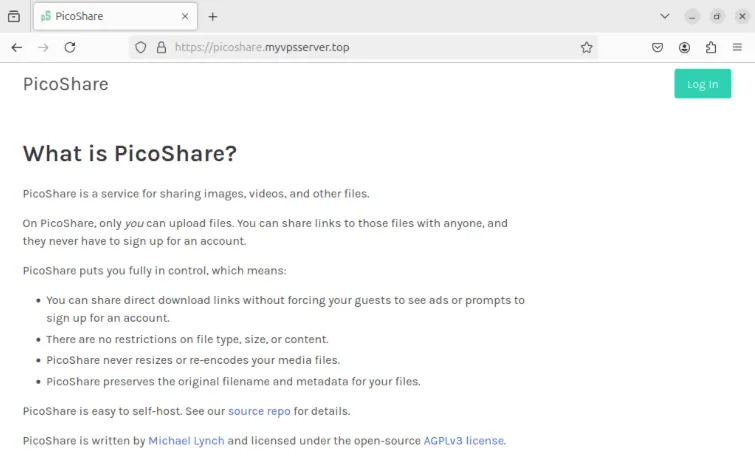The height and width of the screenshot is (462, 755).
Task: Close the PicoShare tab
Action: tap(185, 16)
